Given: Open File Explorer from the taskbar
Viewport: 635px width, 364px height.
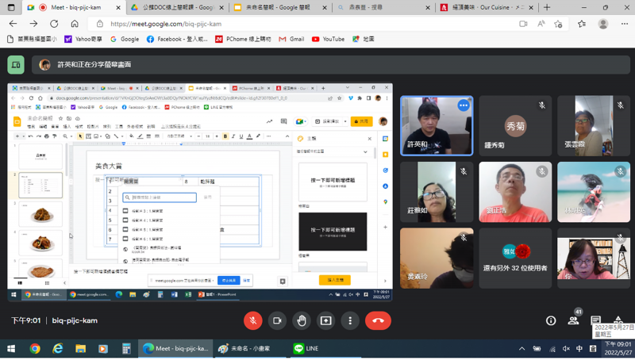Looking at the screenshot, I should tap(81, 349).
